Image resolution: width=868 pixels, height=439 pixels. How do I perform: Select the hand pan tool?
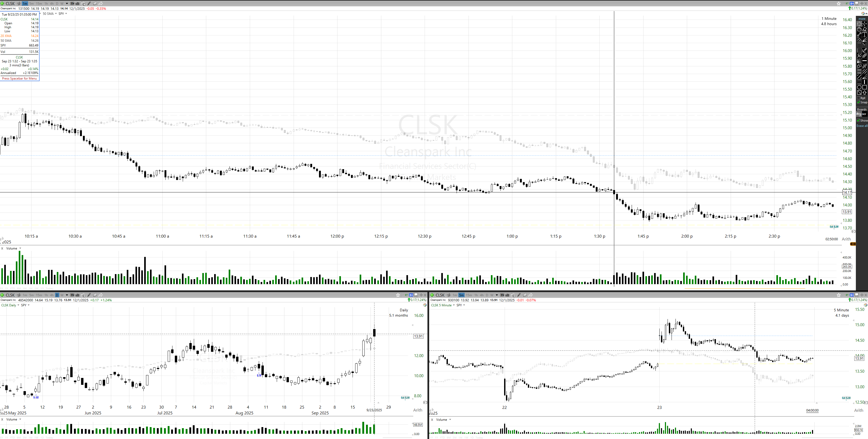859,29
